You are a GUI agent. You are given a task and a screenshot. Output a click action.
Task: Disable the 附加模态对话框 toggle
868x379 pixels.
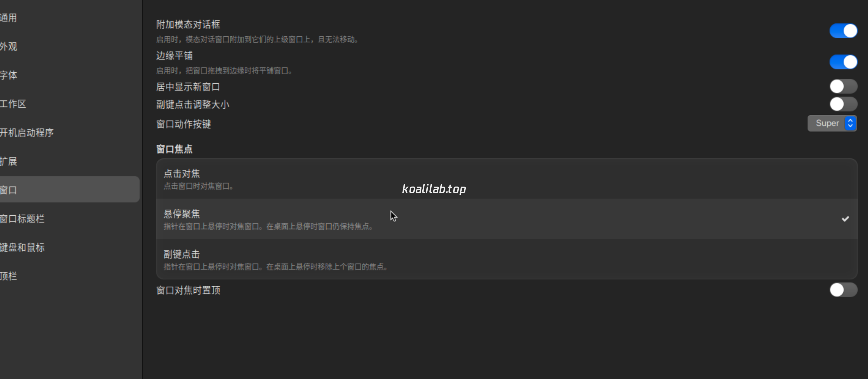coord(843,31)
